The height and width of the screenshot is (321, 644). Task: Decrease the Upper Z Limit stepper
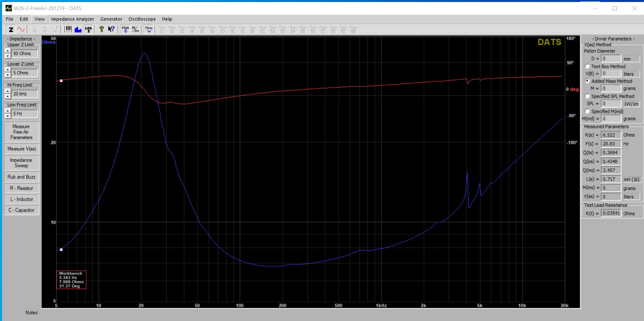coord(8,56)
